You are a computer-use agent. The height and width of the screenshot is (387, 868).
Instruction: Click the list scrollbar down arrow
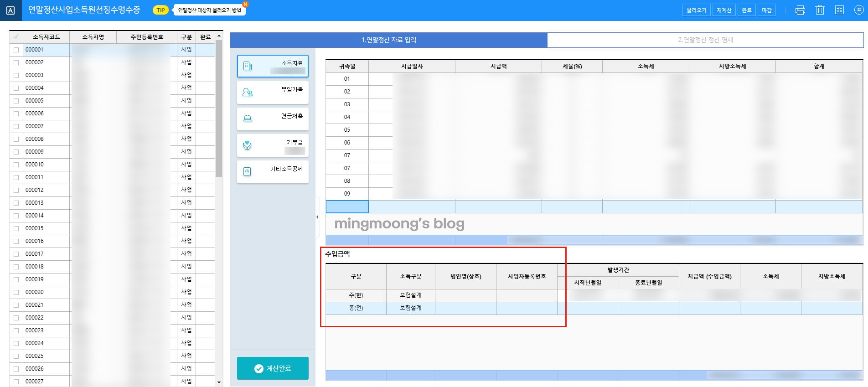click(x=219, y=382)
